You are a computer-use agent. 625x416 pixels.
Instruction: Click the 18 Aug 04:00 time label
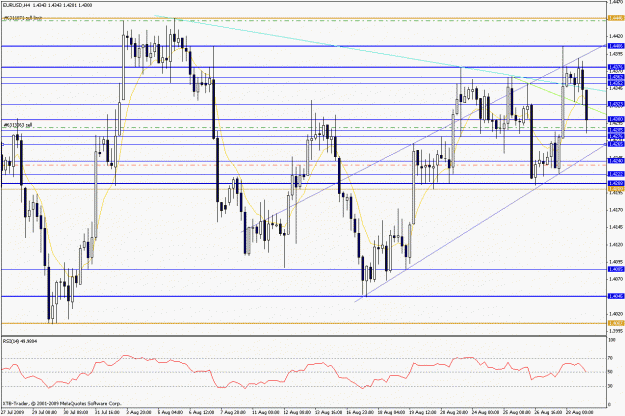click(x=391, y=412)
